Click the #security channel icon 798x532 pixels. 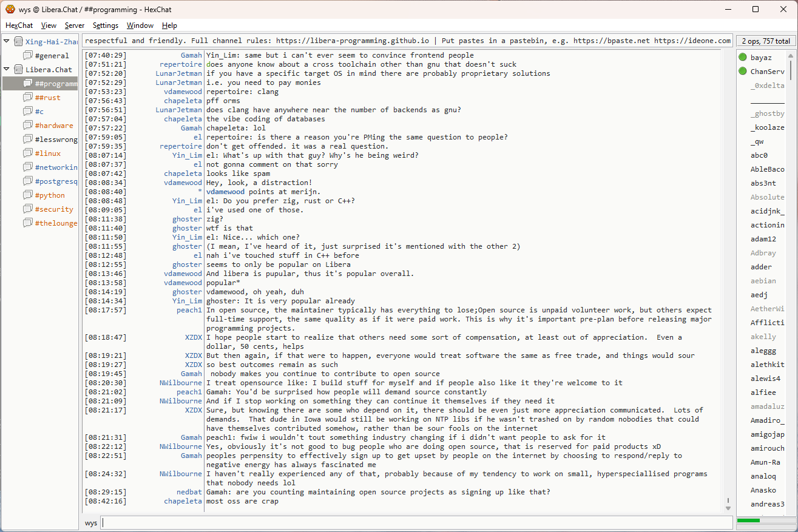(x=28, y=209)
